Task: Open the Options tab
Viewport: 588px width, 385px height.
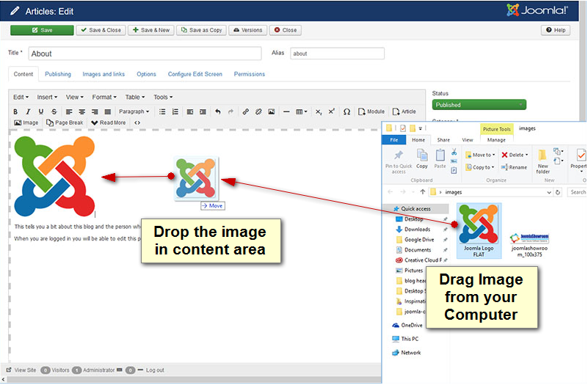Action: 146,74
